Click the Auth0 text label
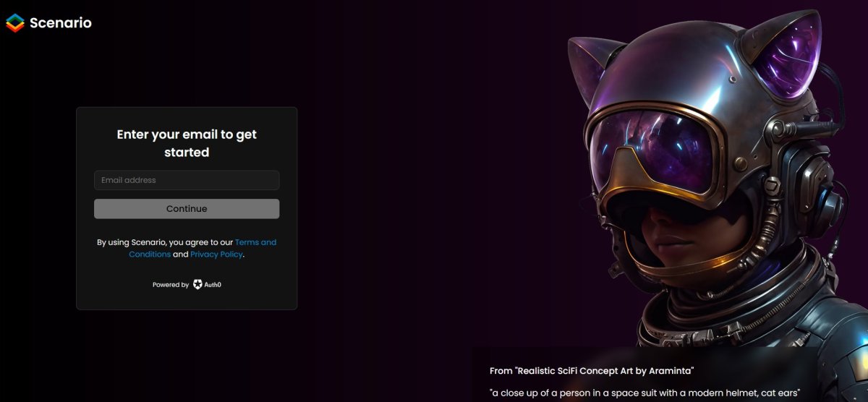 [x=213, y=285]
